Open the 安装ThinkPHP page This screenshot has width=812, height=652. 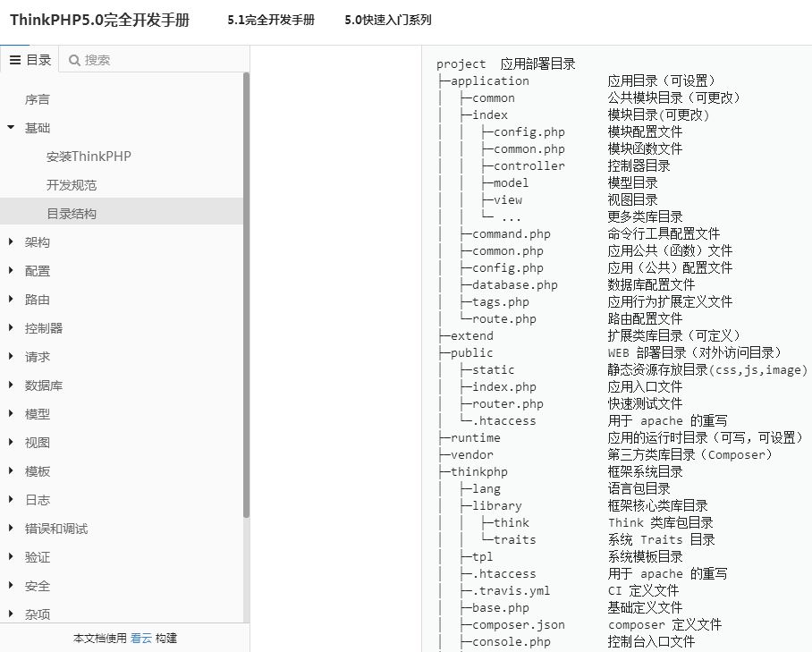(89, 157)
